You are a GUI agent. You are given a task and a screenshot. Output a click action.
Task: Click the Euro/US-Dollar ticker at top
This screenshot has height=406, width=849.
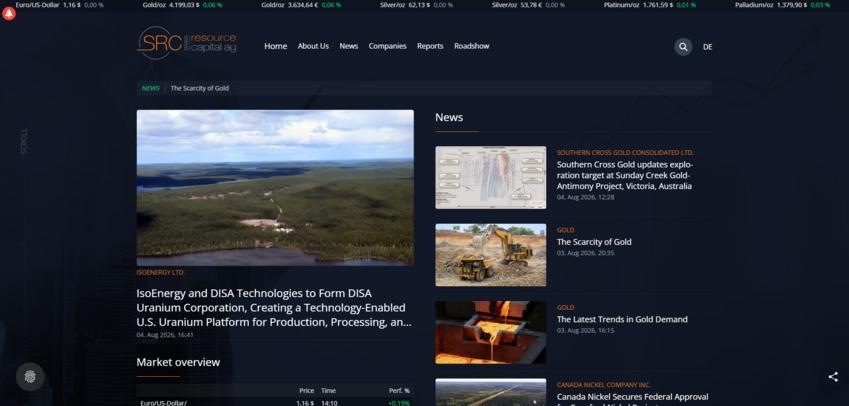pos(60,5)
